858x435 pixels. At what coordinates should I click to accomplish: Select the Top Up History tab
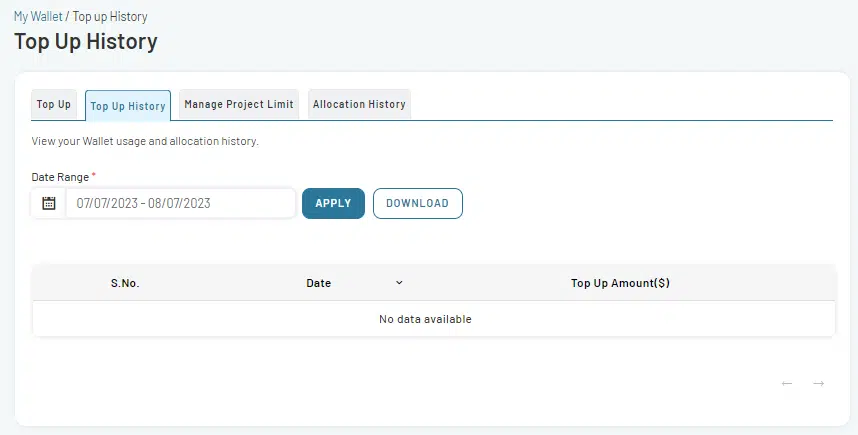(128, 105)
